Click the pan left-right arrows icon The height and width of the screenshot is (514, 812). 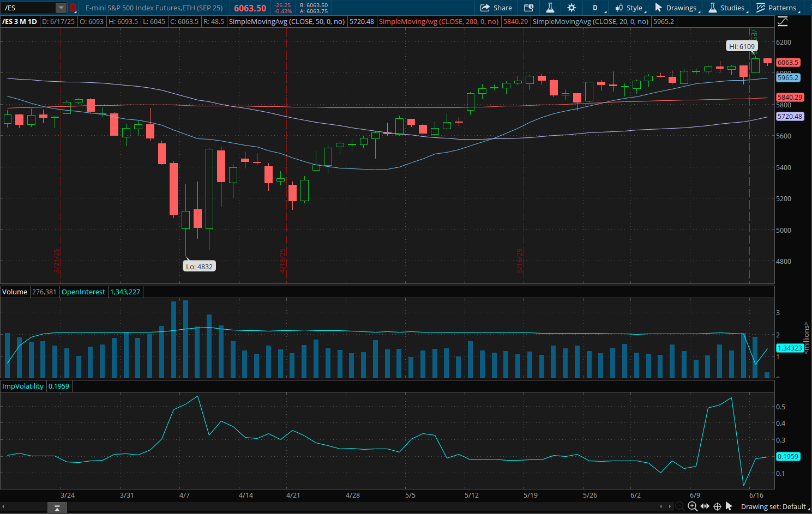point(705,506)
